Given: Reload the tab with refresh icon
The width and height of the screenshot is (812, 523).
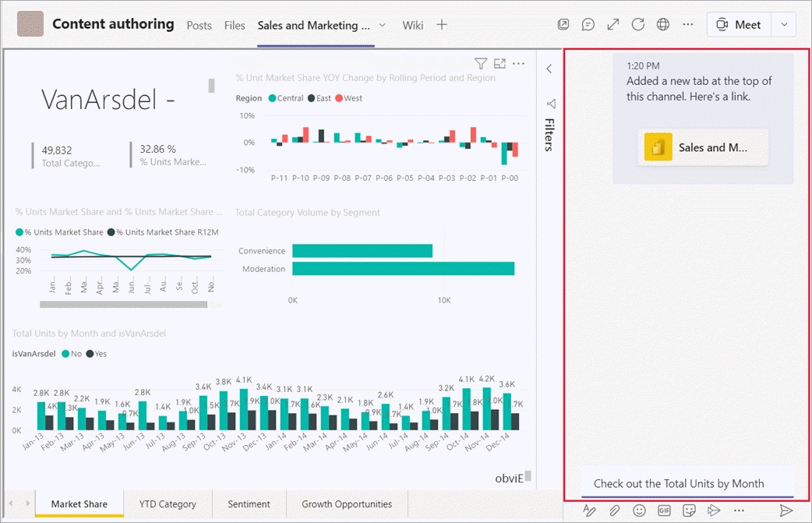Looking at the screenshot, I should [638, 25].
